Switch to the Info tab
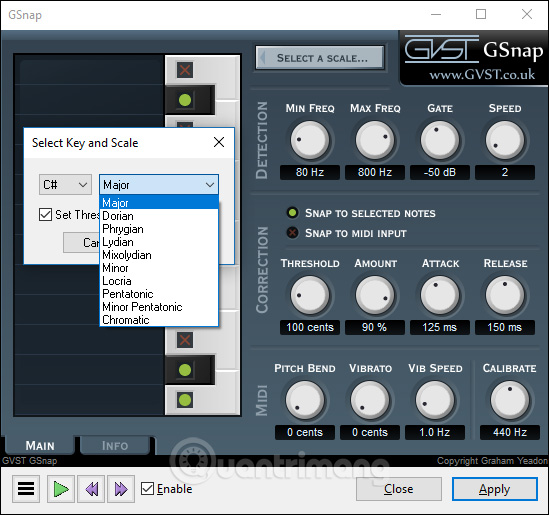Screen dimensions: 549x515 coord(115,445)
